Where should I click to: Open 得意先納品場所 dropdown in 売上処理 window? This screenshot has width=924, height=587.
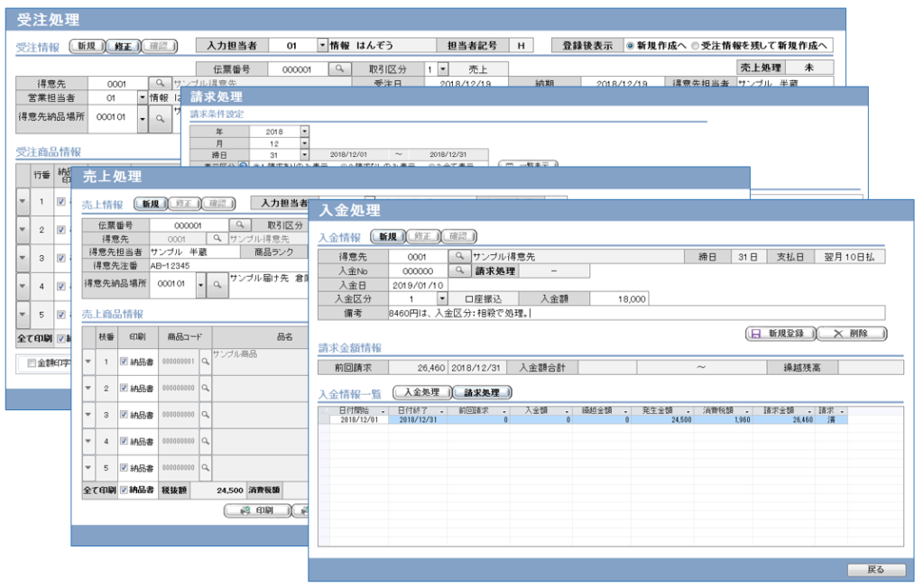[x=201, y=284]
